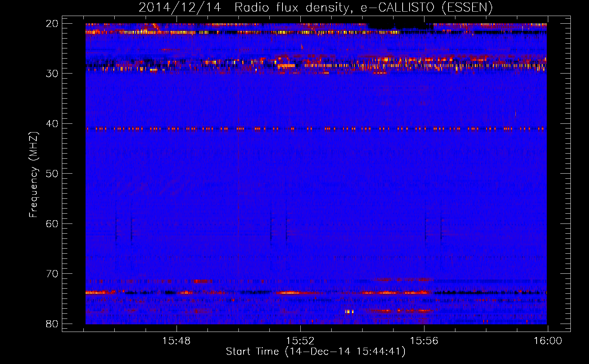Click the plot title "2014/12/14 Radio flux density, e-CALLISTO (ESSEN)"
The height and width of the screenshot is (364, 589).
(316, 8)
